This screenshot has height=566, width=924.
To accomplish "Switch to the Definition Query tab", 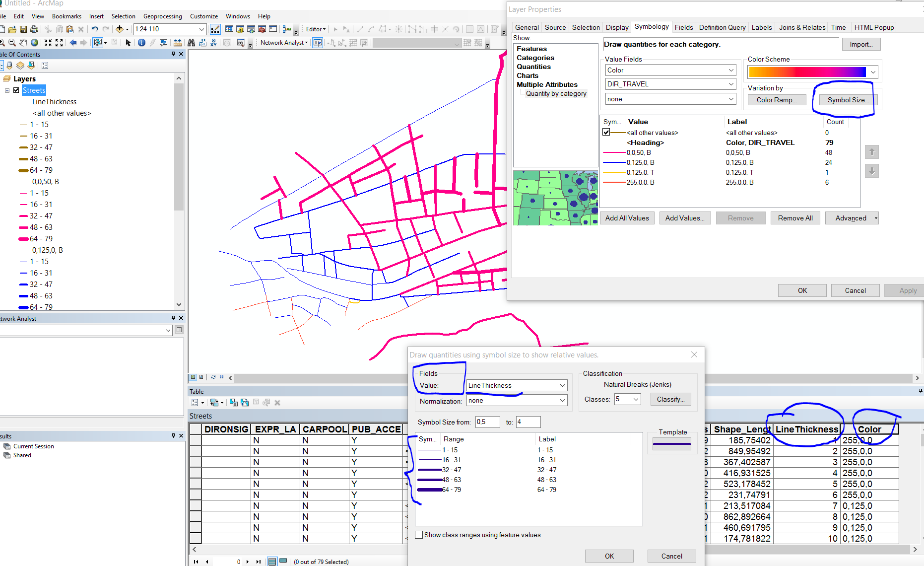I will tap(722, 27).
